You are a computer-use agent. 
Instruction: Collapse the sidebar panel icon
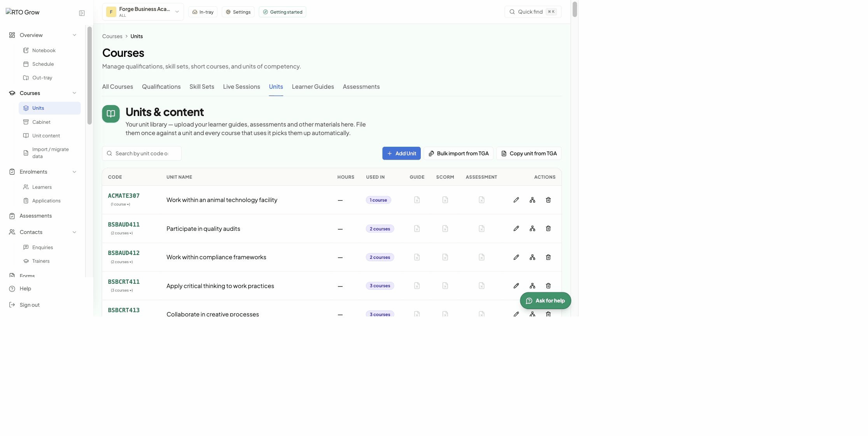(82, 13)
